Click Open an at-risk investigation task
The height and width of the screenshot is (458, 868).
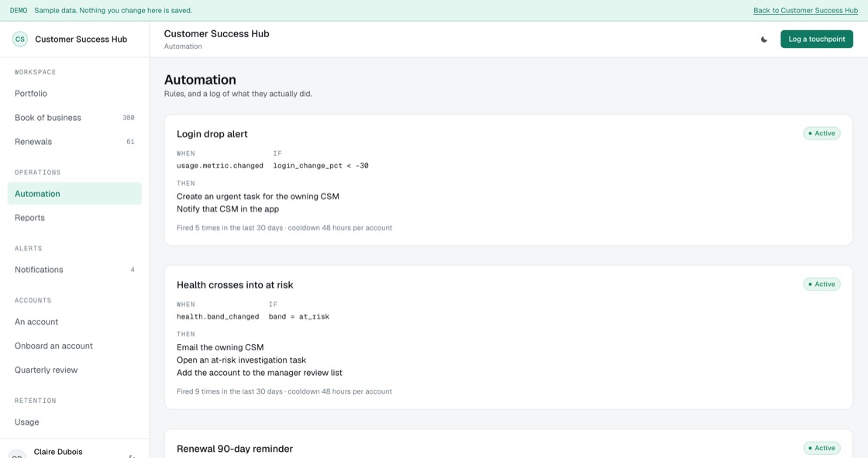tap(241, 360)
